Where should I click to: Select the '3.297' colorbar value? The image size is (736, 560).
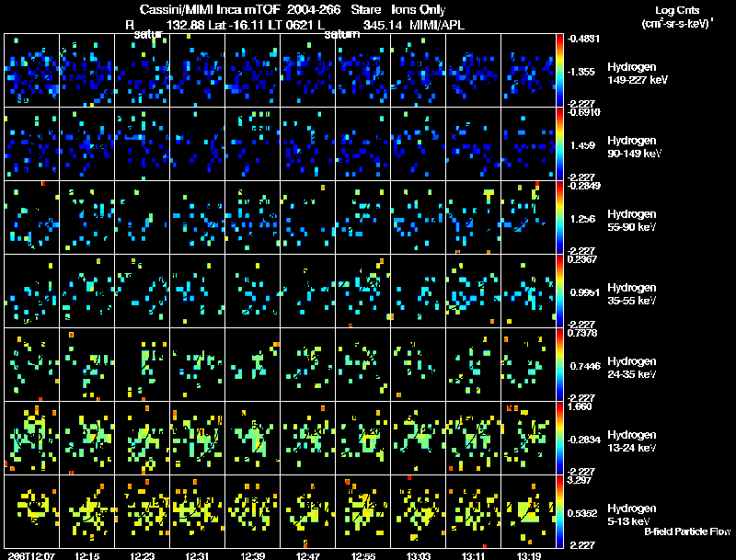tap(580, 480)
